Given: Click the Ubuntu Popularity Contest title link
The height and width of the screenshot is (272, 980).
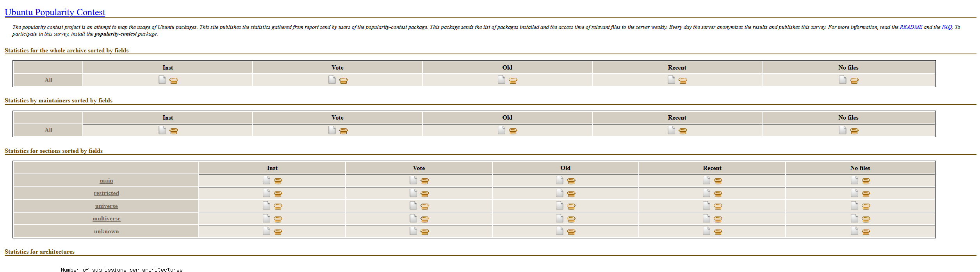Looking at the screenshot, I should coord(55,12).
